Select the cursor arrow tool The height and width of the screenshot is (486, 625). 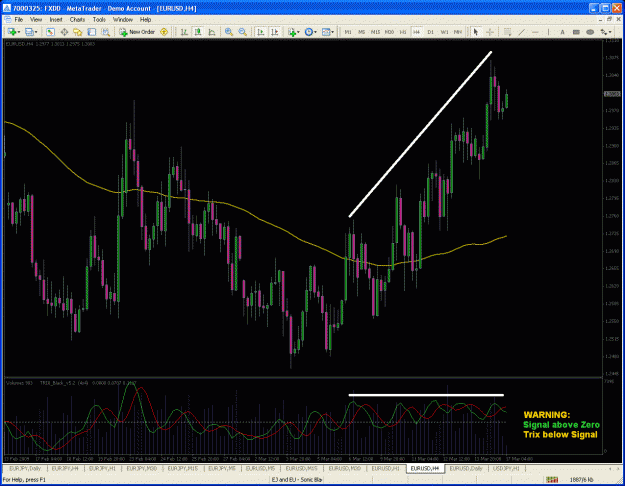coord(476,32)
